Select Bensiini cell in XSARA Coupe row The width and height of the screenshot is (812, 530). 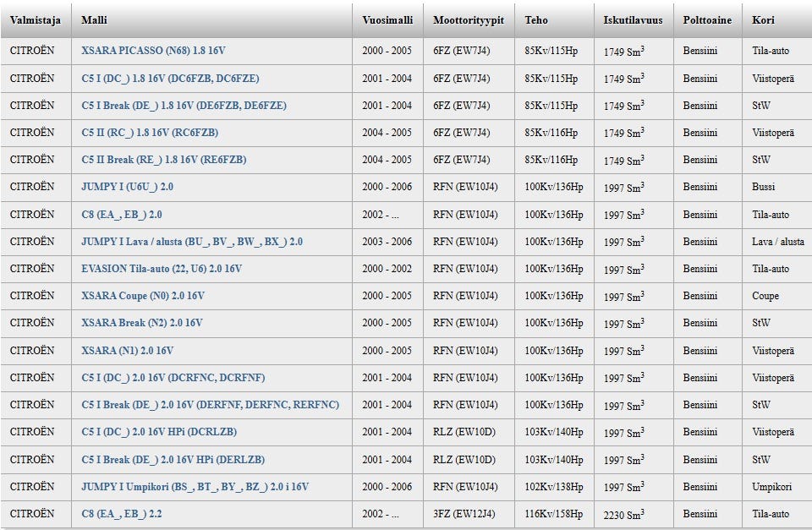click(x=700, y=296)
